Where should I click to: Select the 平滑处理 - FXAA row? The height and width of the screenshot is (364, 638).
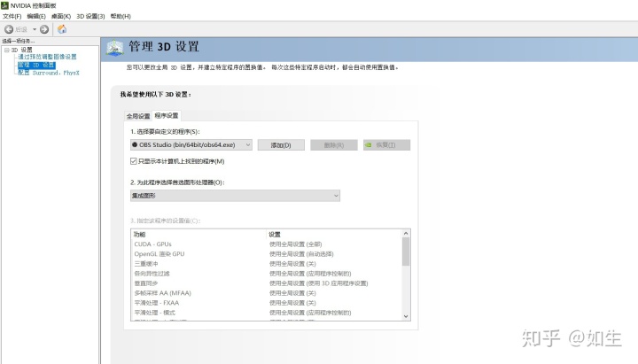pyautogui.click(x=266, y=303)
